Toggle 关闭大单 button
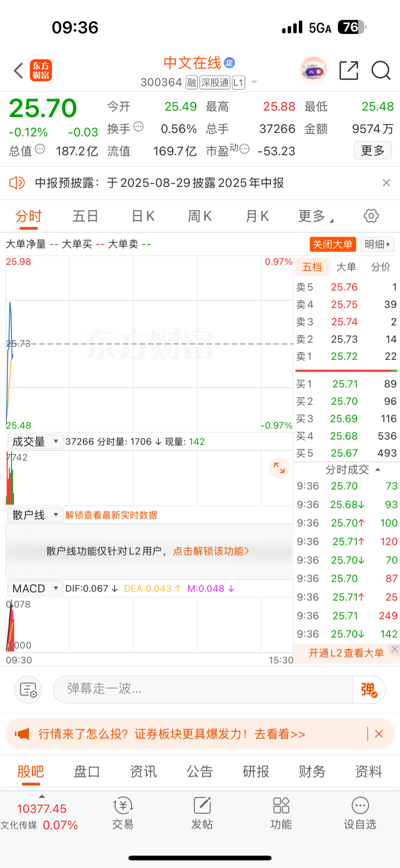Viewport: 400px width, 868px height. (x=332, y=244)
